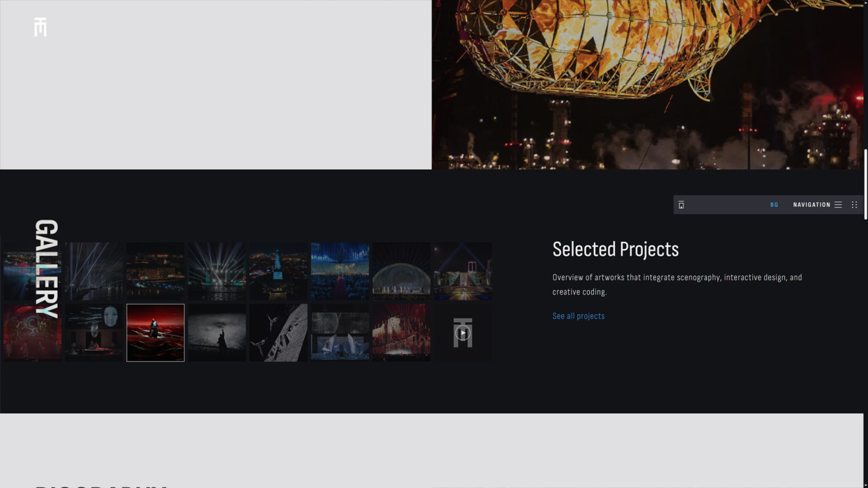Click the green laser light show thumbnail
The image size is (868, 488).
click(x=217, y=271)
